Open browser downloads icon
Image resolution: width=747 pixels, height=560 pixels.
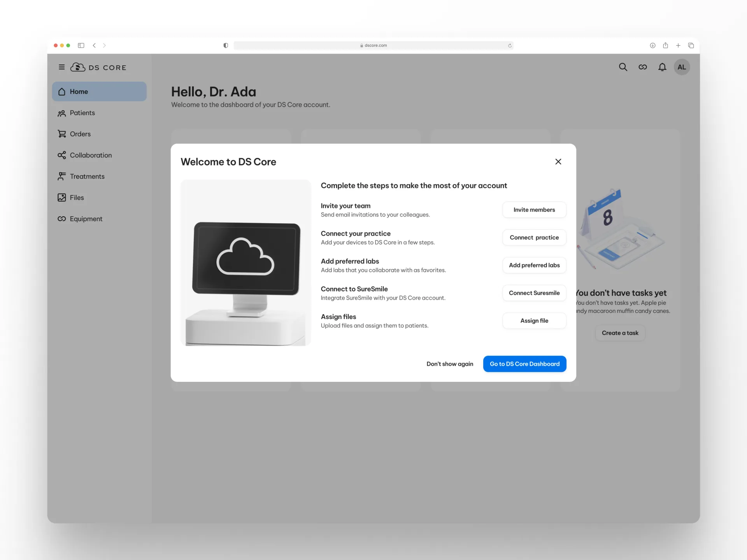coord(652,45)
